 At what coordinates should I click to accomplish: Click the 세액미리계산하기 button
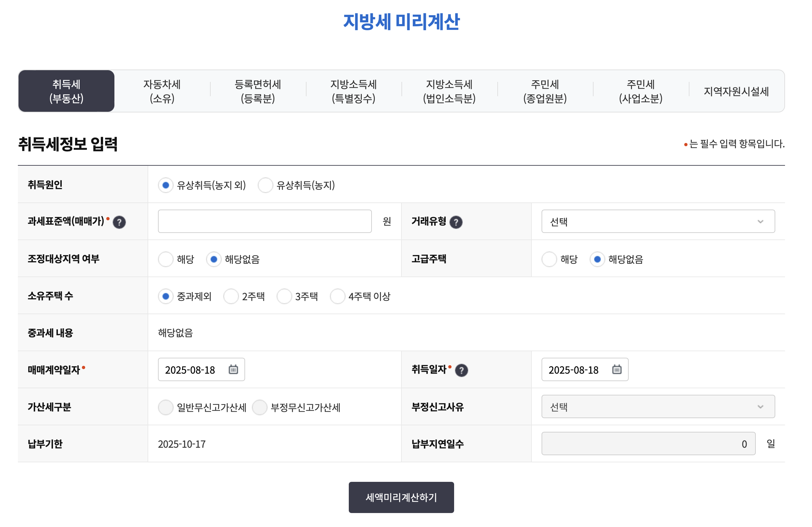click(401, 497)
